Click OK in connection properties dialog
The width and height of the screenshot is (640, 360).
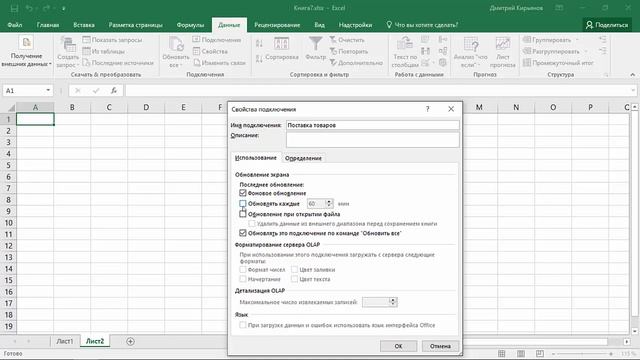click(398, 346)
